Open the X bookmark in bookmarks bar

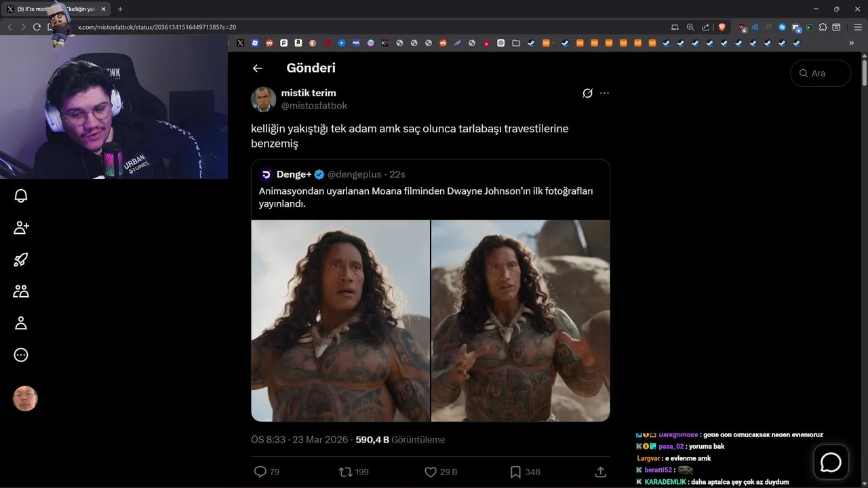point(240,43)
